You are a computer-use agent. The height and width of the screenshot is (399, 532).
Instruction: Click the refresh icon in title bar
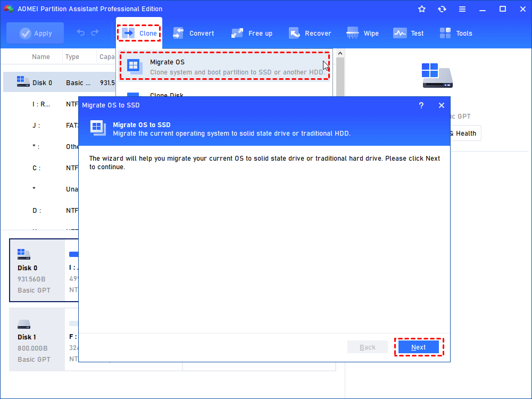(442, 9)
